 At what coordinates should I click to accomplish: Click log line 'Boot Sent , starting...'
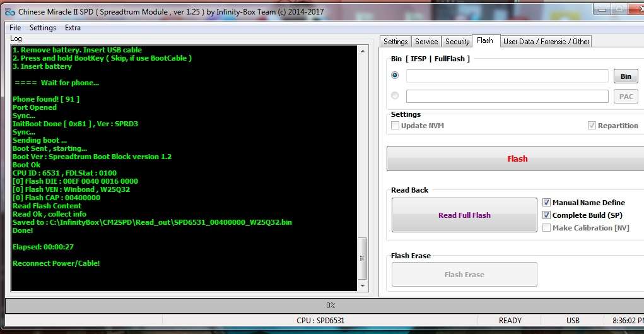click(x=50, y=148)
